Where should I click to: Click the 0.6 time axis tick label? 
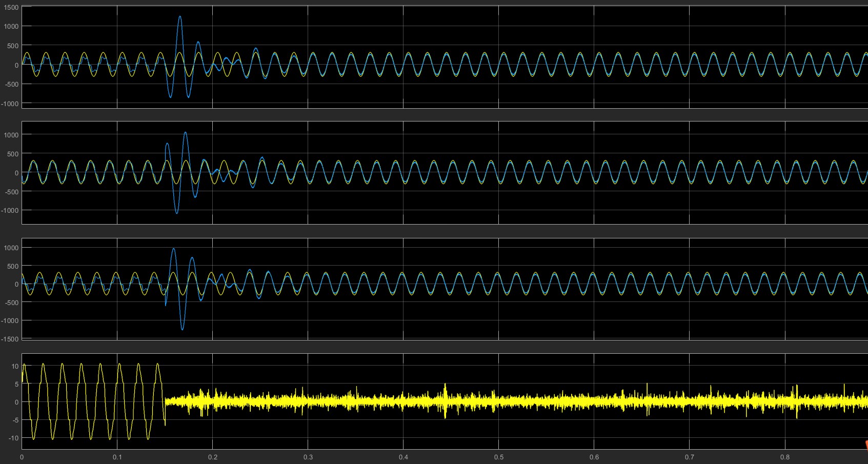594,457
